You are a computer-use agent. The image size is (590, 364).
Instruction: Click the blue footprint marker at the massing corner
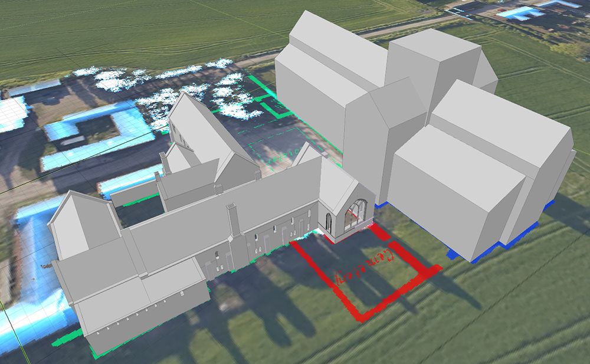[x=454, y=255]
